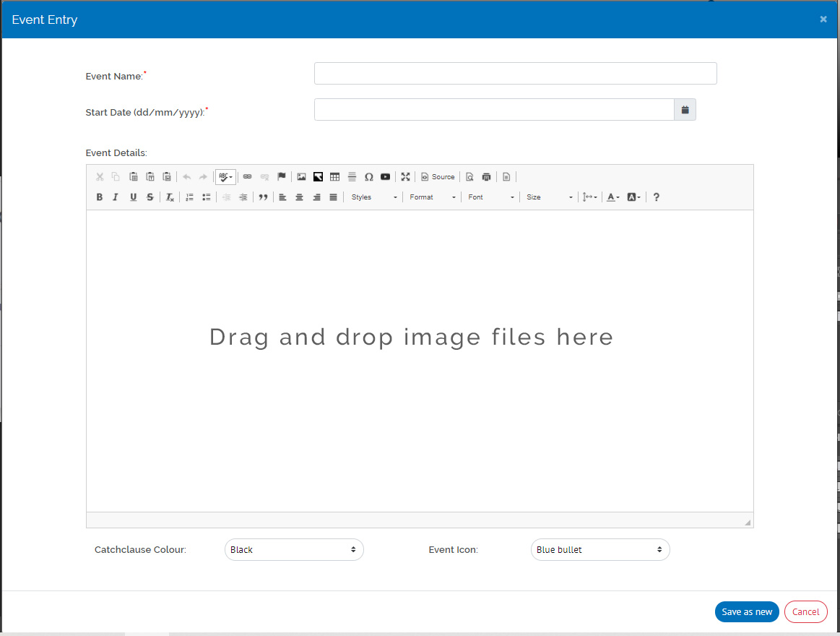
Task: Click Save as new button
Action: [747, 612]
